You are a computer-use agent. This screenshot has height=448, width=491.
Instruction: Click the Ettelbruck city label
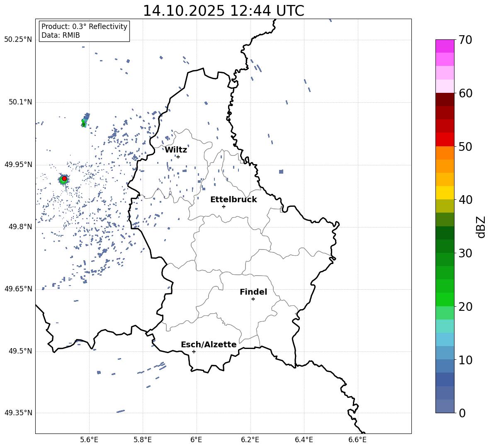(233, 200)
